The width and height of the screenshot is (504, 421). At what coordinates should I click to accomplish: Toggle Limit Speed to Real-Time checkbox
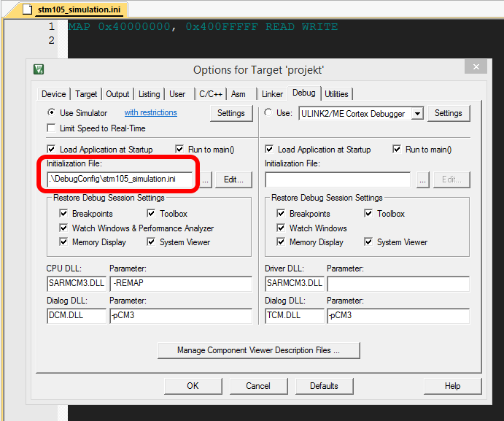(51, 128)
